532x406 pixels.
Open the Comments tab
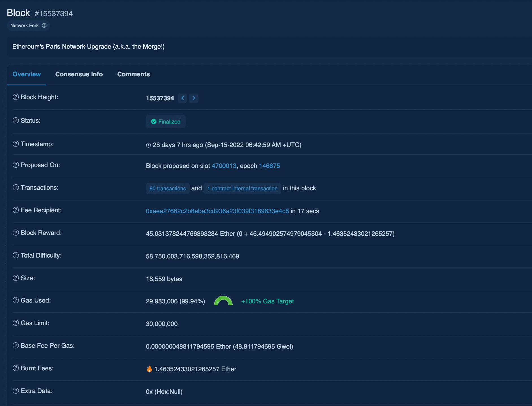(x=133, y=74)
